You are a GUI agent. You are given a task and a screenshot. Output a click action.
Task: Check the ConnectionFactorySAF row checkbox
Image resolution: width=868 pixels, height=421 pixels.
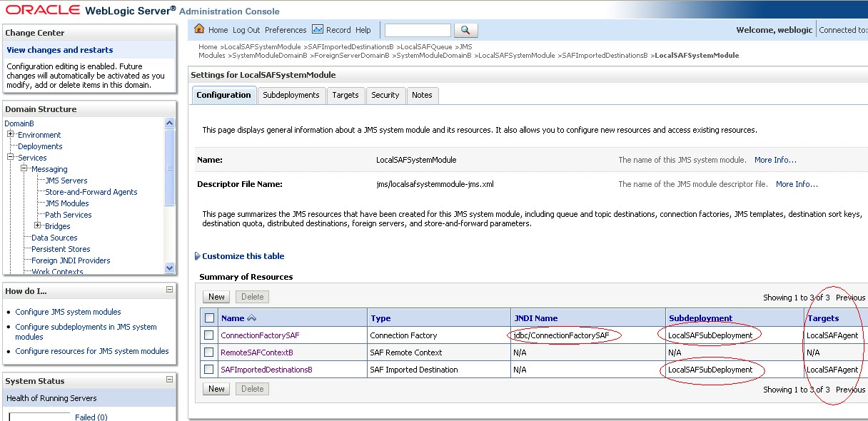(209, 335)
